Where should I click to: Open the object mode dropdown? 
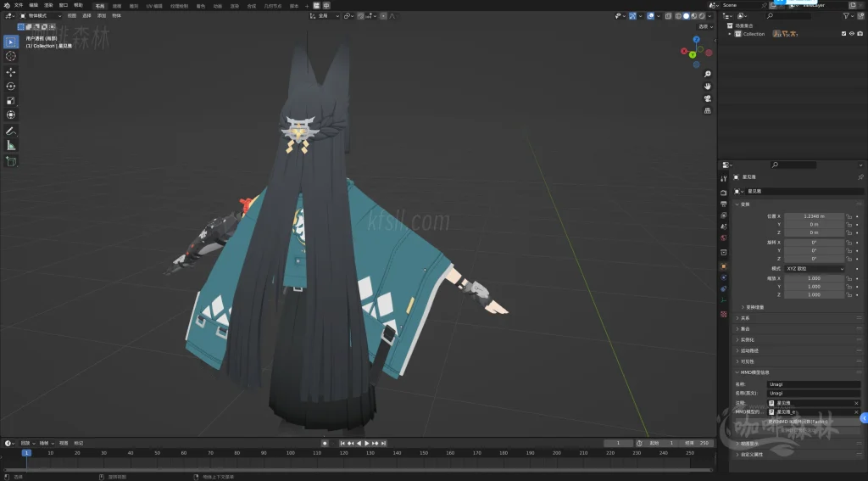(41, 16)
